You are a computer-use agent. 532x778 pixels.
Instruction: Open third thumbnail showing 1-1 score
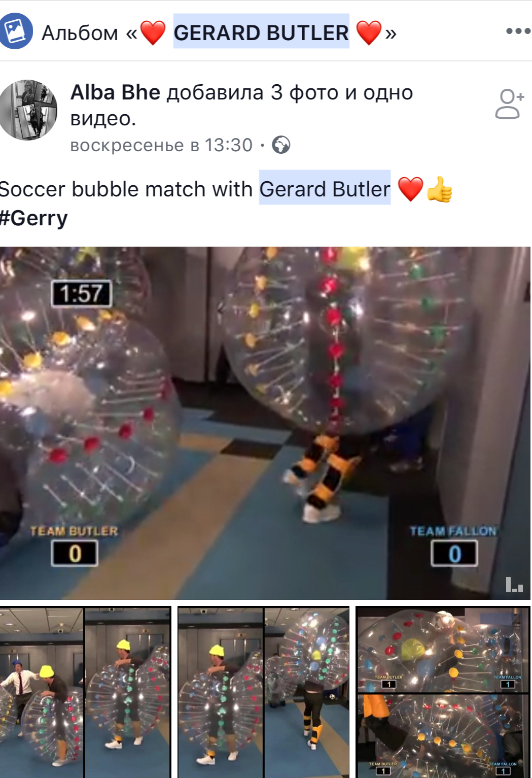point(443,692)
